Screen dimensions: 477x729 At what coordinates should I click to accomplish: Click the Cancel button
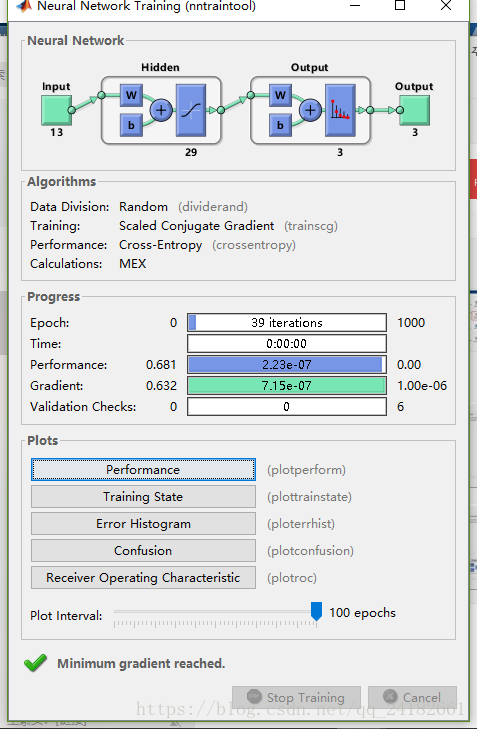coord(412,697)
